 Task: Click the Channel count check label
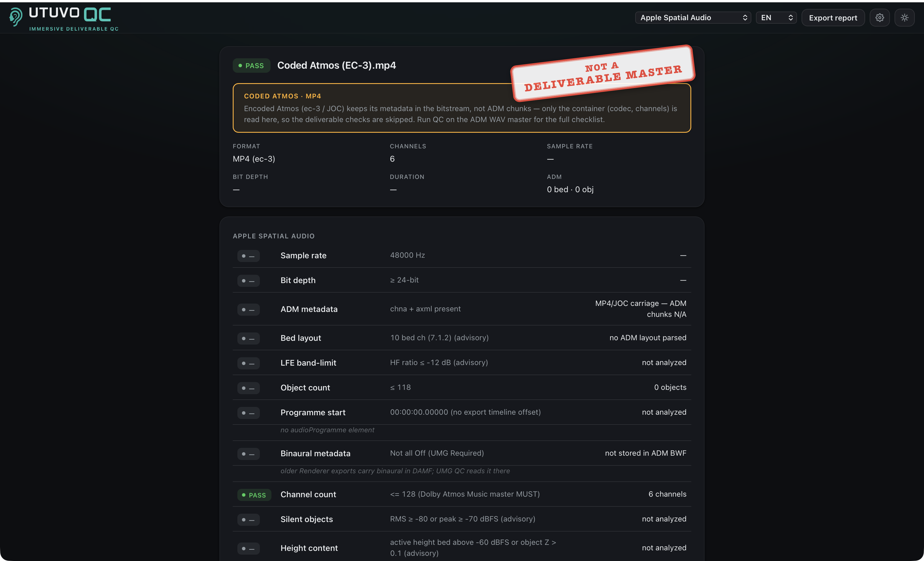[308, 494]
